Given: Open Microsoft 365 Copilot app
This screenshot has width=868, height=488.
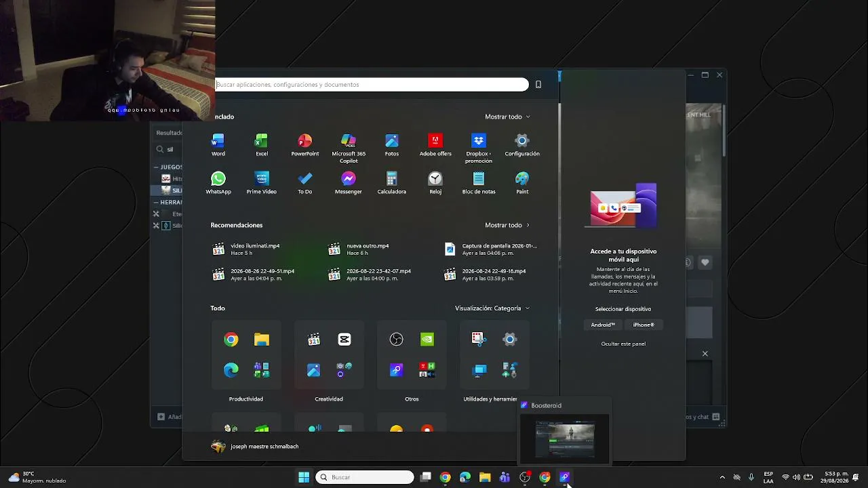Looking at the screenshot, I should (349, 148).
